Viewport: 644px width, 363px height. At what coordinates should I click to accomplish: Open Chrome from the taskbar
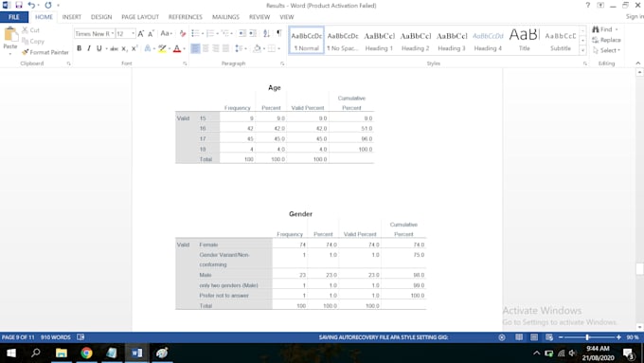click(86, 353)
